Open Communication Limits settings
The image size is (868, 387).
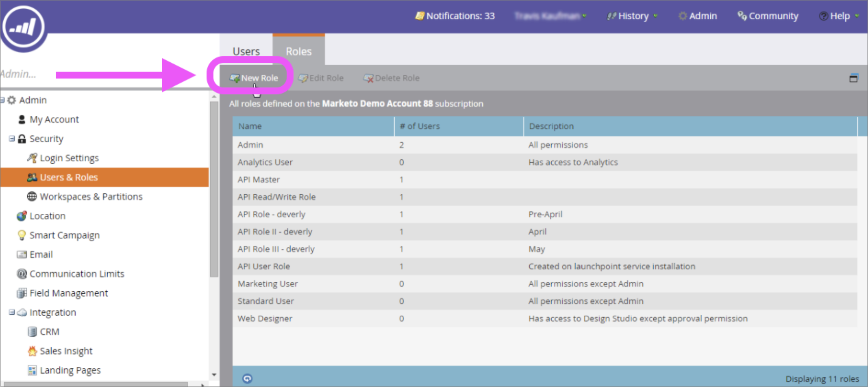[x=76, y=274]
